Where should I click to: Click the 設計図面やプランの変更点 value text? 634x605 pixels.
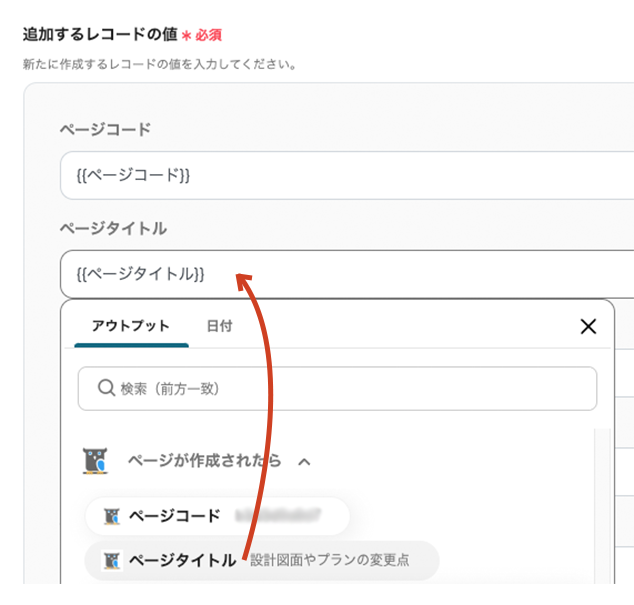tap(329, 560)
